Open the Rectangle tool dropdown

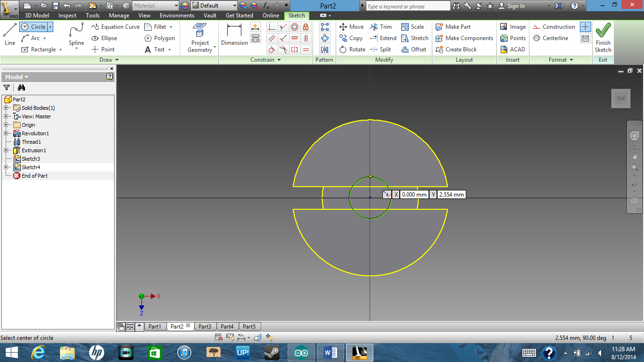[x=61, y=49]
